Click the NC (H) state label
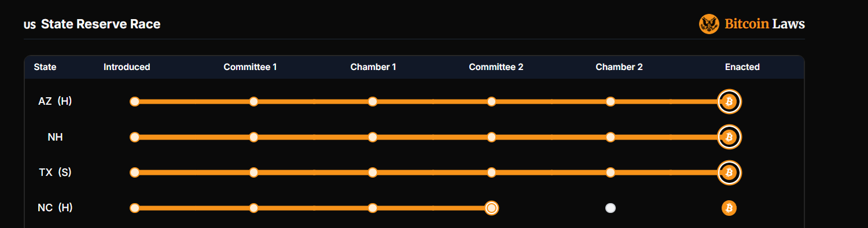 tap(55, 208)
